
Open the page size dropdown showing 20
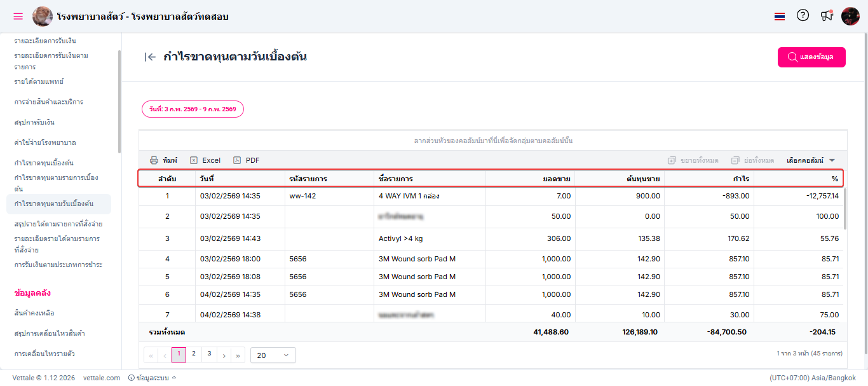273,355
